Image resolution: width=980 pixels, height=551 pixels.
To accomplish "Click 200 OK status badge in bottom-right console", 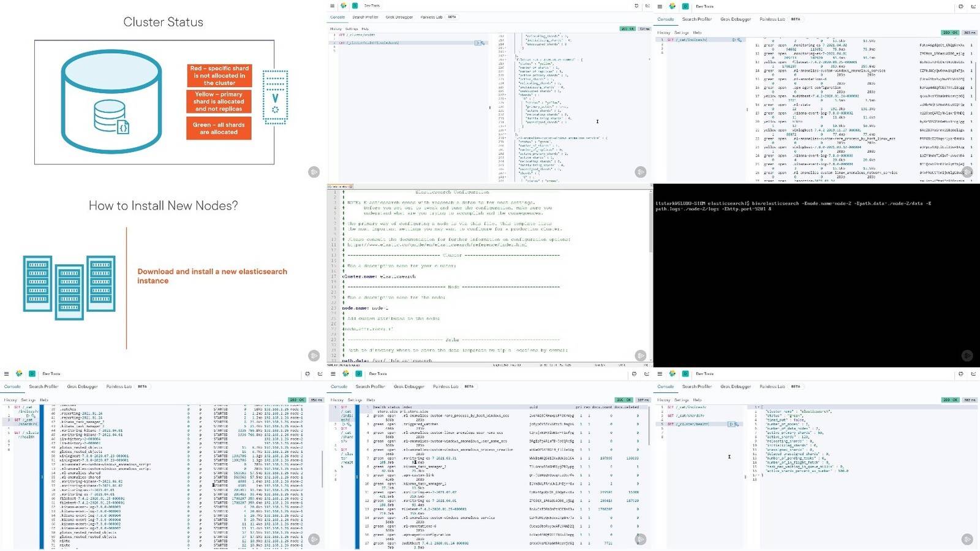I will [x=950, y=400].
